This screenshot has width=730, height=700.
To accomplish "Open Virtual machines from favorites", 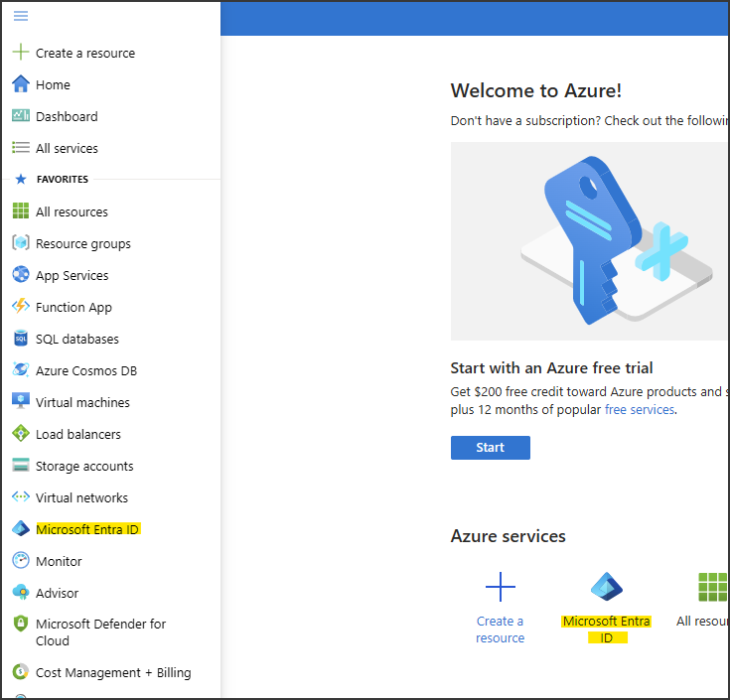I will tap(82, 402).
